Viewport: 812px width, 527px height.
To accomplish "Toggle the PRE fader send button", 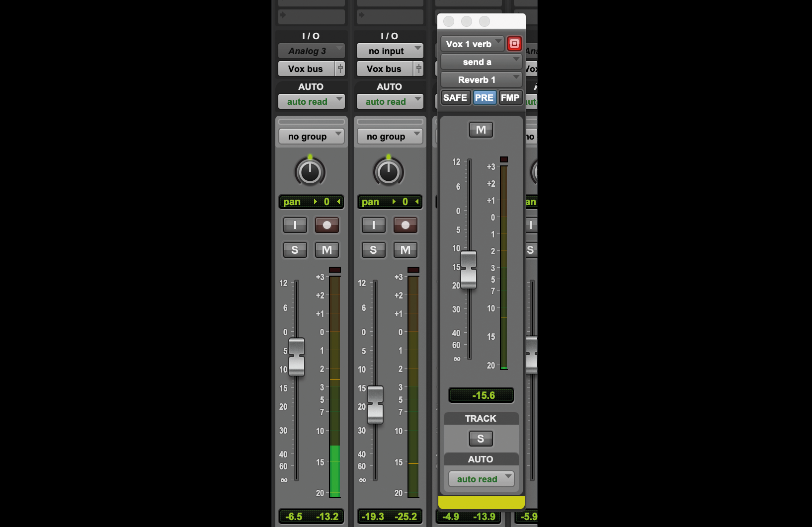I will pos(484,97).
